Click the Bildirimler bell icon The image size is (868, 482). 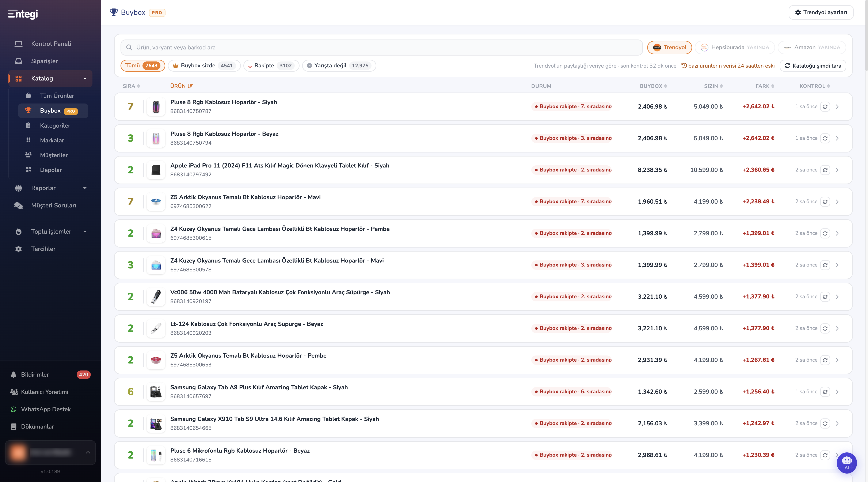pyautogui.click(x=14, y=374)
